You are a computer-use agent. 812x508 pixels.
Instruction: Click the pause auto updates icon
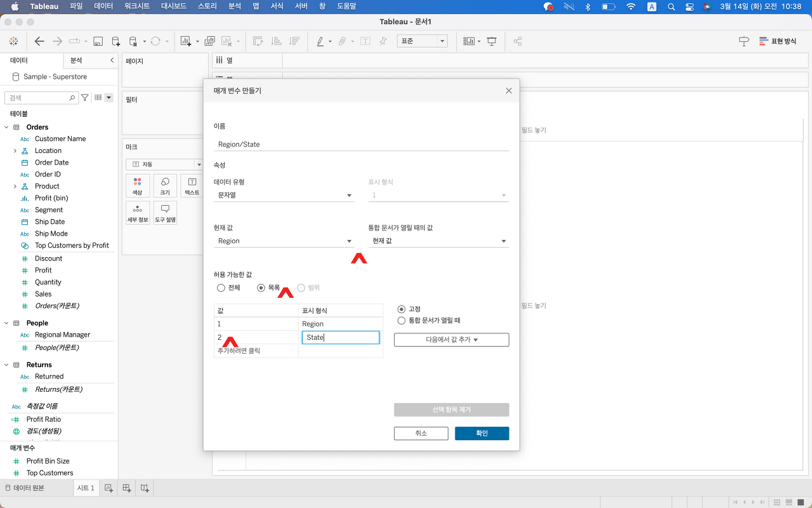pos(133,41)
